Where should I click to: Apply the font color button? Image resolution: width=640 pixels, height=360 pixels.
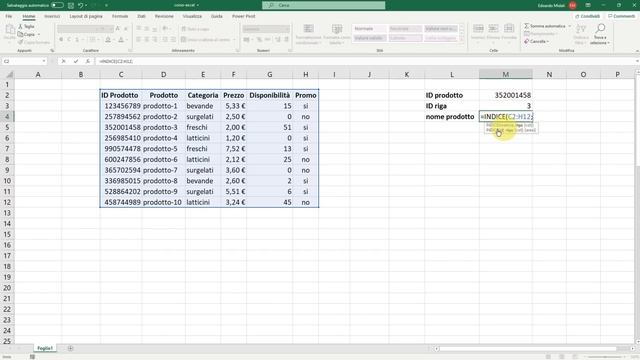coord(121,40)
